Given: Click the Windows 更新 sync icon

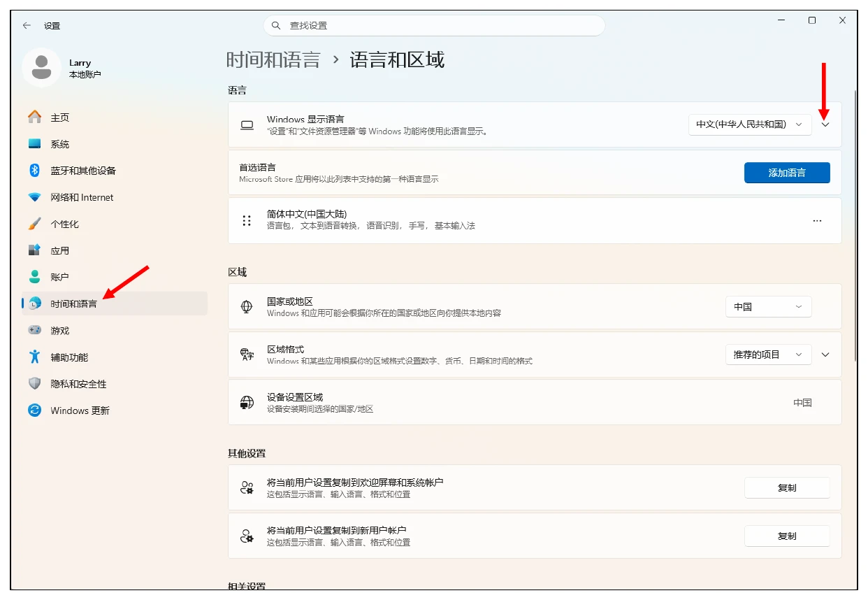Looking at the screenshot, I should 34,410.
